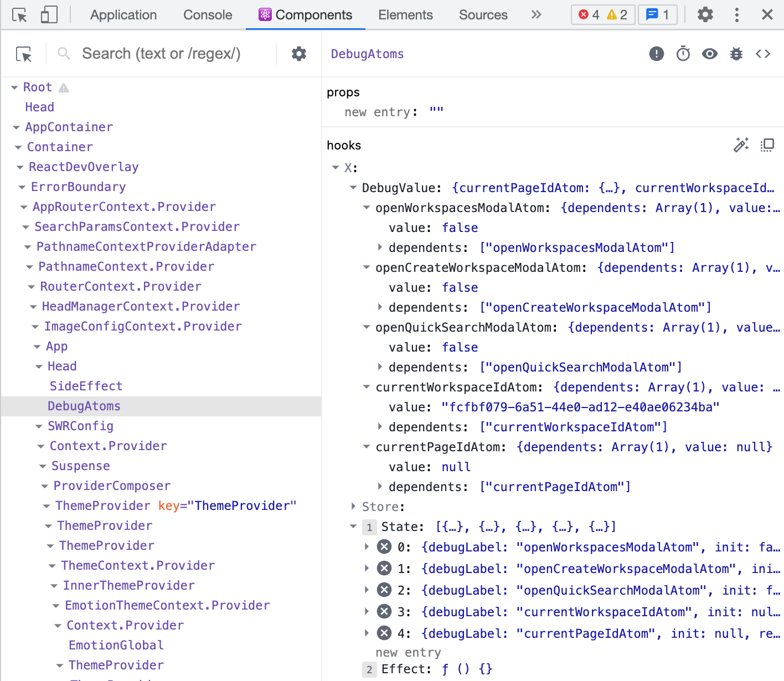
Task: Open DebugAtoms source with the code icon
Action: (x=763, y=54)
